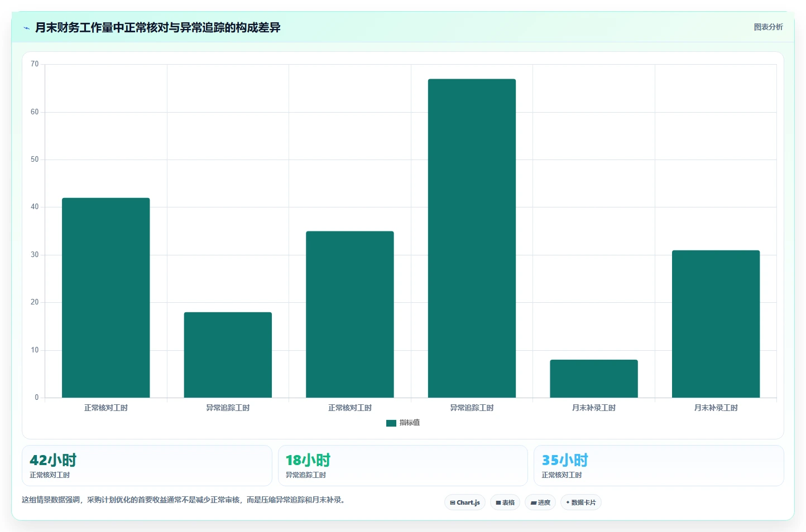Click the 35小时 summary card value

click(x=565, y=460)
